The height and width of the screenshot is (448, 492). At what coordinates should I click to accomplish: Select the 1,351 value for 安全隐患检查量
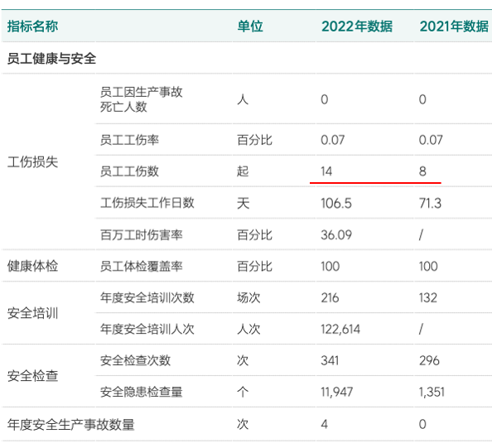click(432, 392)
